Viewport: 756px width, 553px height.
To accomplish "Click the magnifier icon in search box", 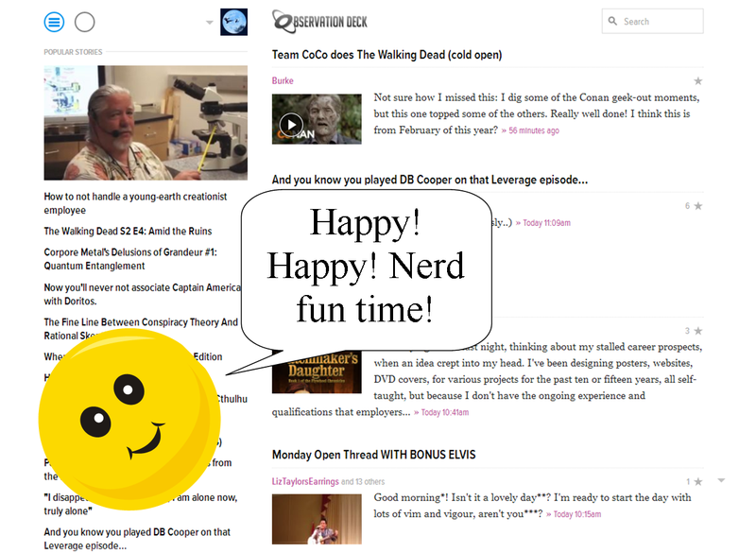I will tap(612, 21).
